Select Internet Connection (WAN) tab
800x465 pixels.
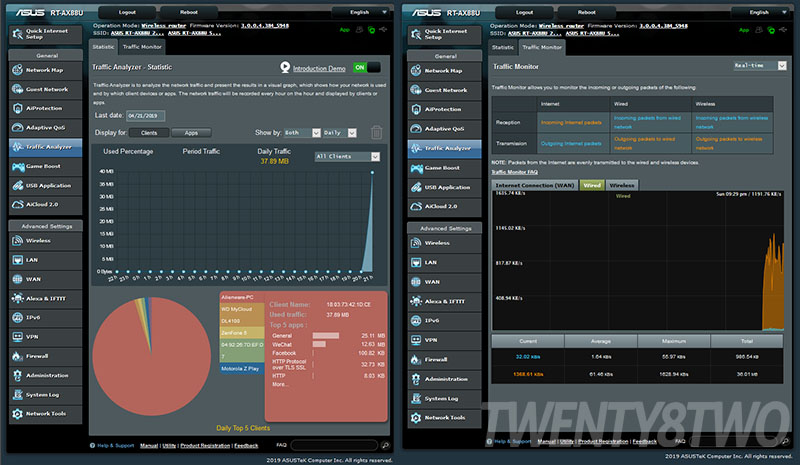(535, 185)
